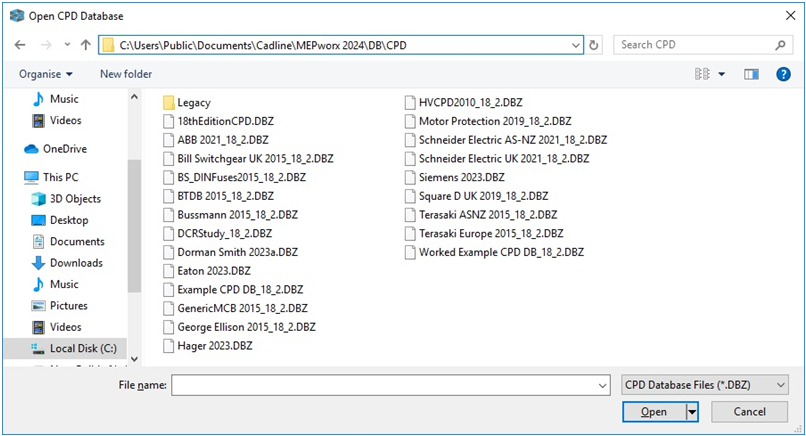Go back using the Back arrow

(20, 45)
